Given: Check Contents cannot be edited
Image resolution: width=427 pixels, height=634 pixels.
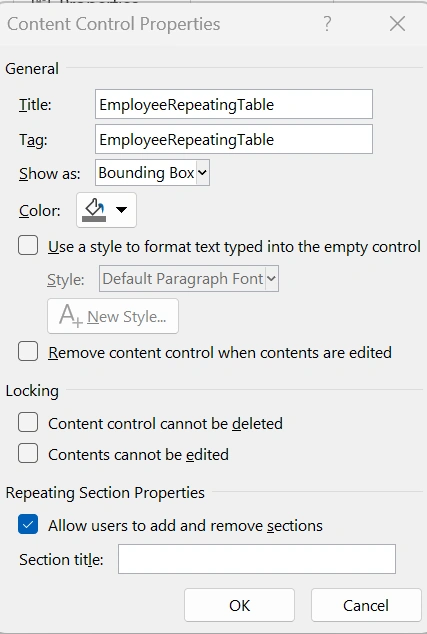Looking at the screenshot, I should (x=28, y=453).
